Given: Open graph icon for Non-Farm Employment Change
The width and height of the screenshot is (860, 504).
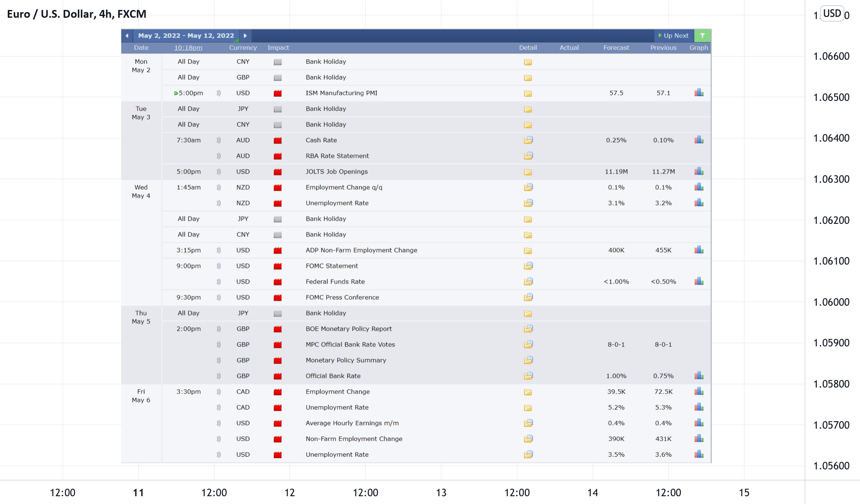Looking at the screenshot, I should click(698, 439).
